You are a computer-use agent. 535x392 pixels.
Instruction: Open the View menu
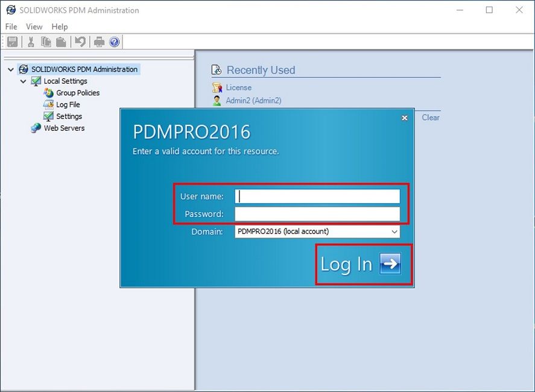click(34, 27)
